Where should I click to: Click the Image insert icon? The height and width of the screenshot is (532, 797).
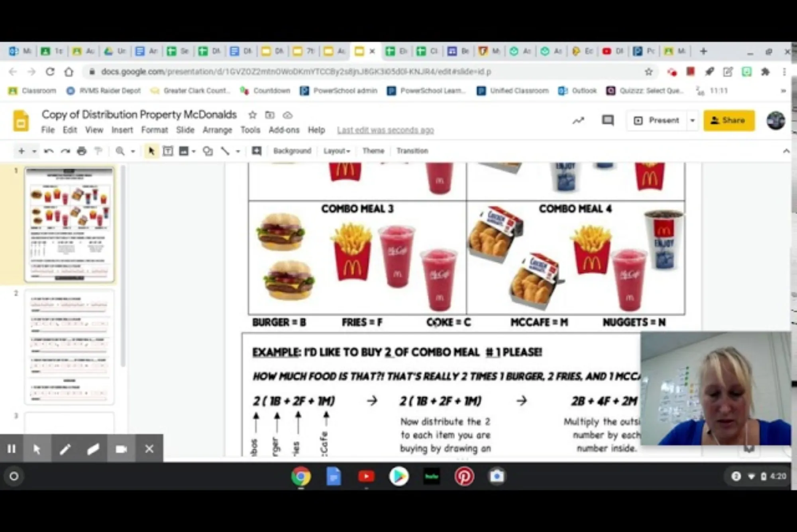183,151
